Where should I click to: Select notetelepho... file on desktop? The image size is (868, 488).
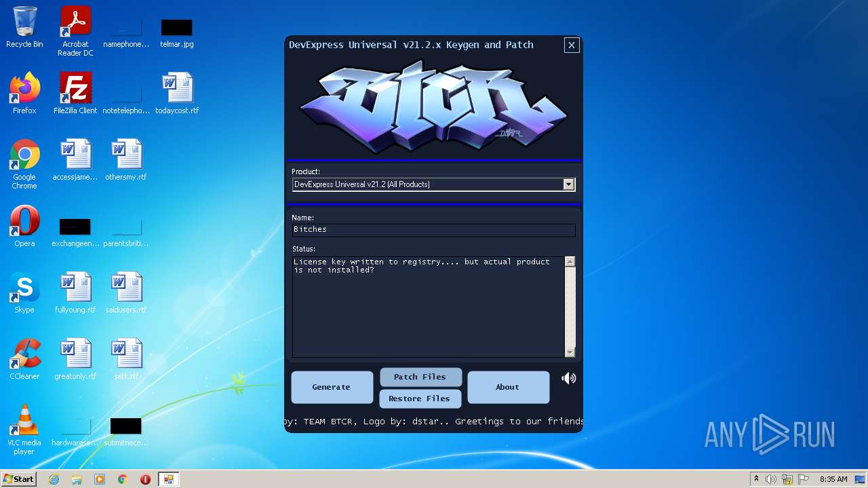[x=126, y=98]
